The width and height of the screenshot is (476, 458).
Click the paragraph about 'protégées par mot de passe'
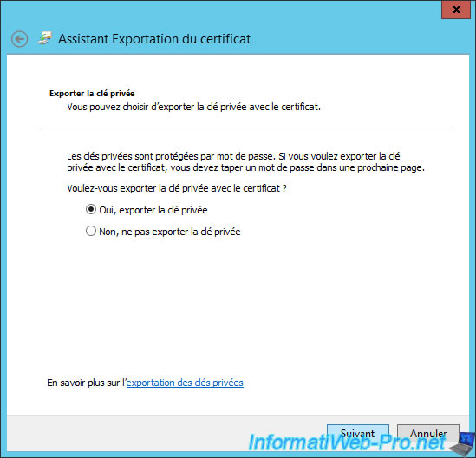tap(245, 162)
